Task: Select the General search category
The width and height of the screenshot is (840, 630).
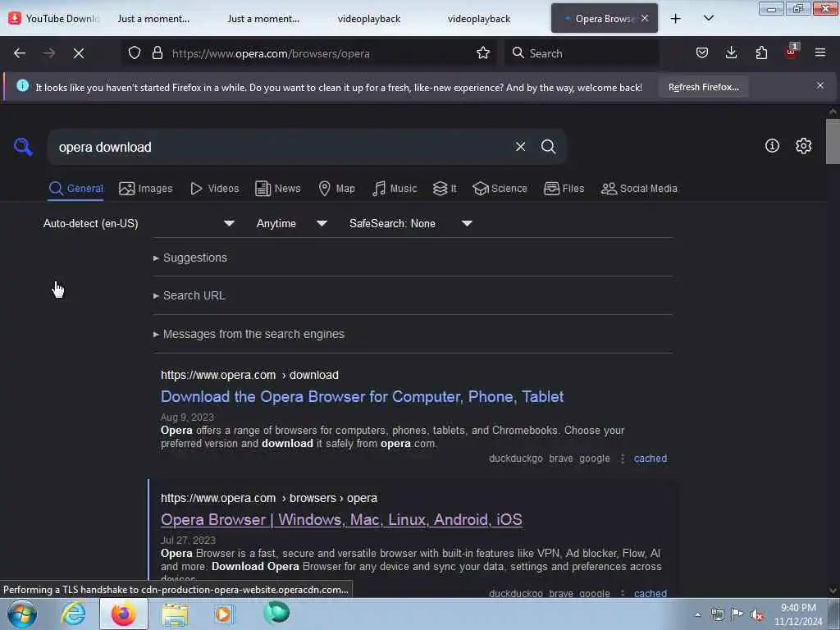Action: coord(75,189)
